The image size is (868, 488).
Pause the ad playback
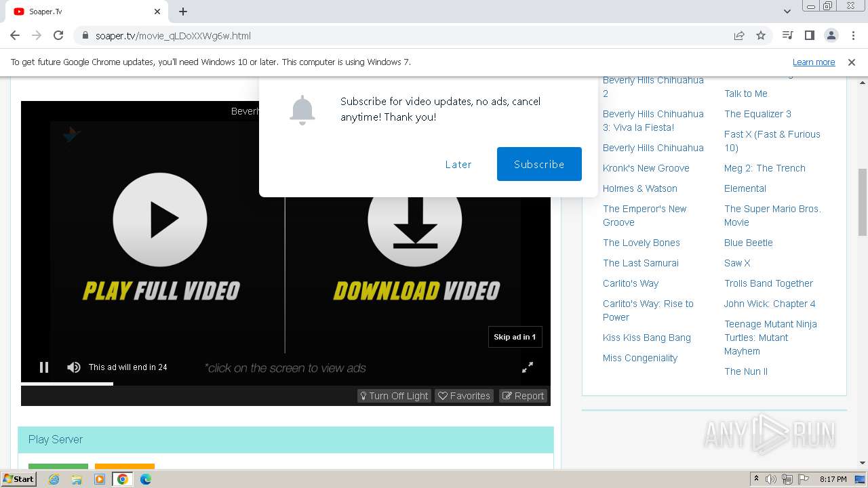(x=44, y=367)
